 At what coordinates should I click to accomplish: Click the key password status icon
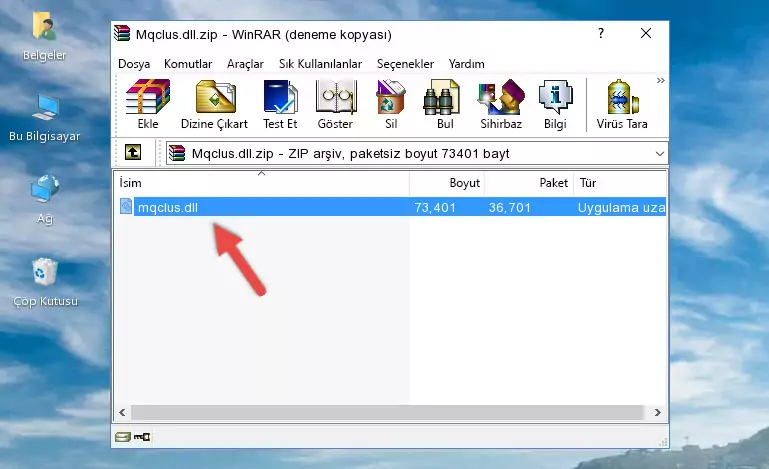coord(142,437)
